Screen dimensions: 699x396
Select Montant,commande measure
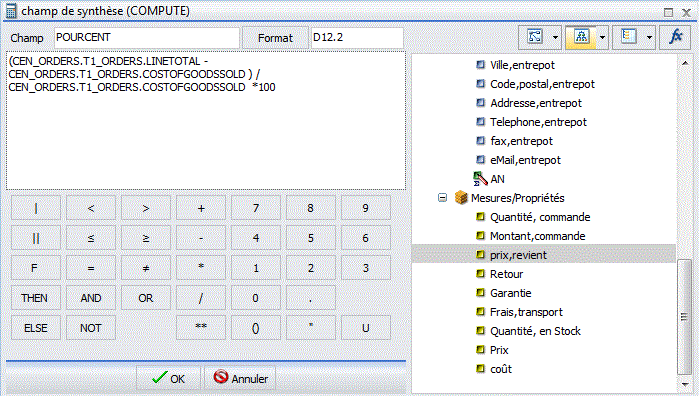(537, 236)
